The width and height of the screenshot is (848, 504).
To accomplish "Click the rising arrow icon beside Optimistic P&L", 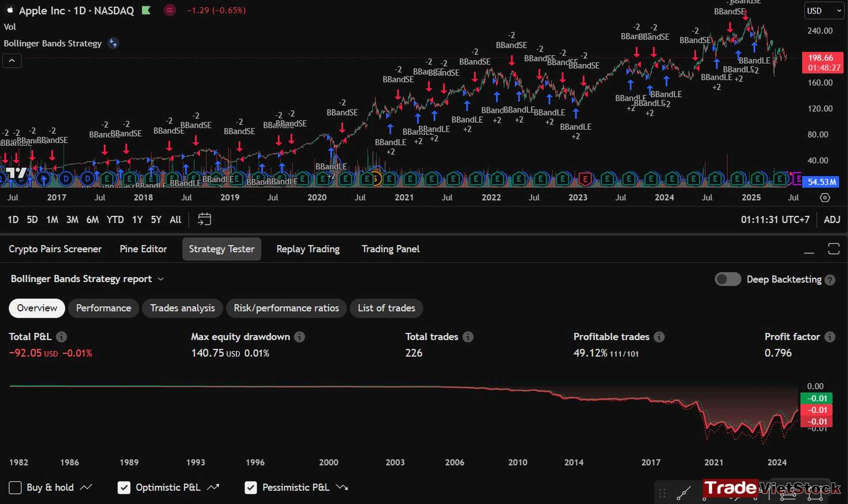I will click(213, 487).
